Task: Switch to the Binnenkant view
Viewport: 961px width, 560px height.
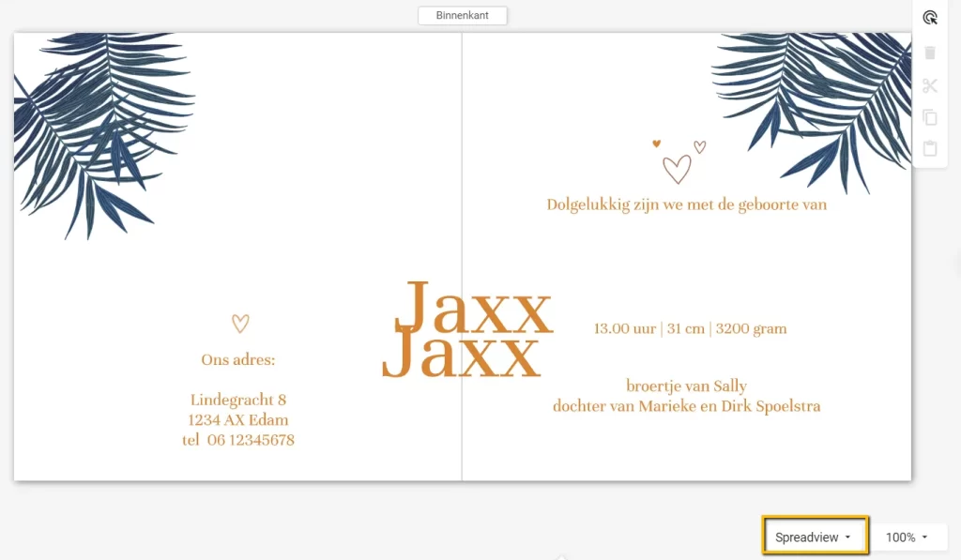Action: point(462,15)
